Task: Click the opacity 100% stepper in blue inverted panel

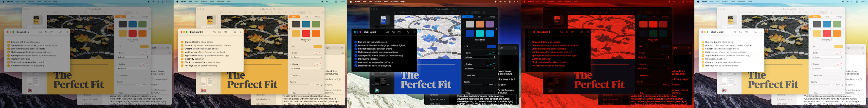Action: (x=495, y=84)
